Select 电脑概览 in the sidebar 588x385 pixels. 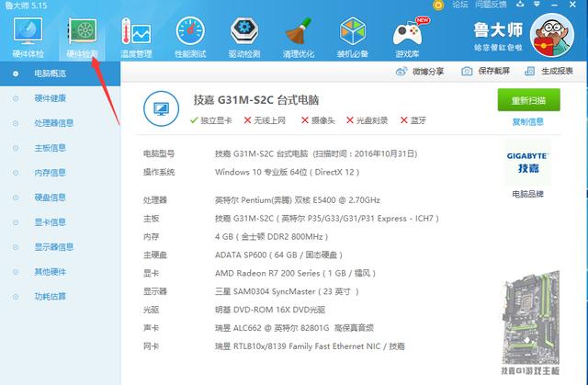pyautogui.click(x=60, y=74)
